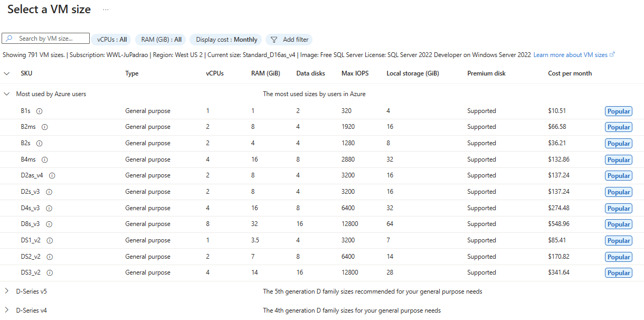The height and width of the screenshot is (320, 644).
Task: Collapse the Most used by Azure users section
Action: 6,93
